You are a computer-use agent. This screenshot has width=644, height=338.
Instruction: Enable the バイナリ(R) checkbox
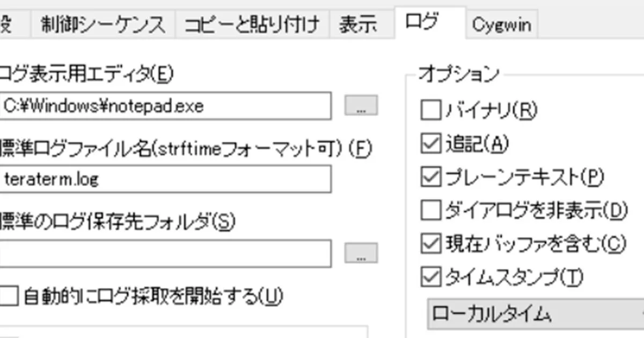coord(430,111)
